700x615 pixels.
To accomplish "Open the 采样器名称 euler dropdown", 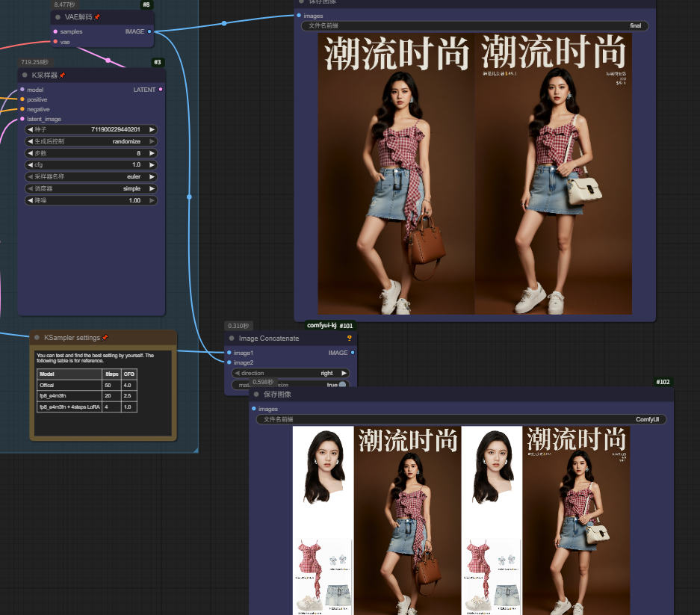I will coord(91,177).
